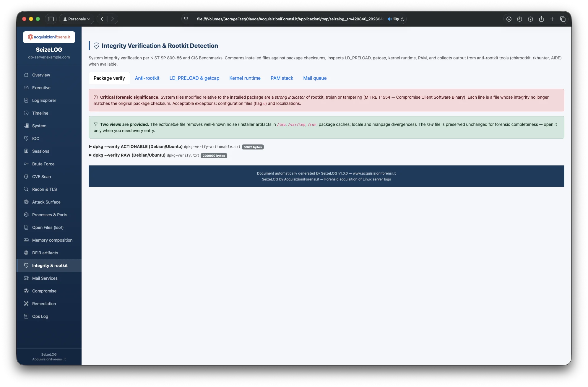Screen dimensions: 588x387
Task: Click the back navigation button
Action: pyautogui.click(x=102, y=19)
